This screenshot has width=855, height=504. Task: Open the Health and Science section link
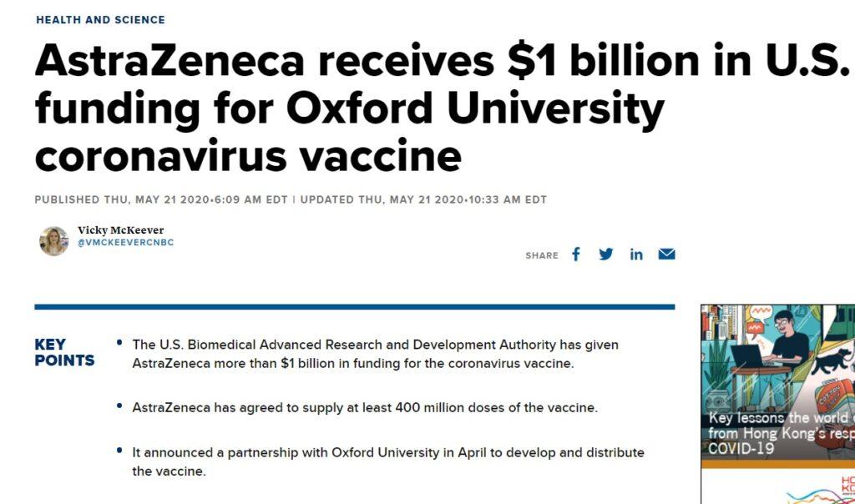tap(100, 20)
